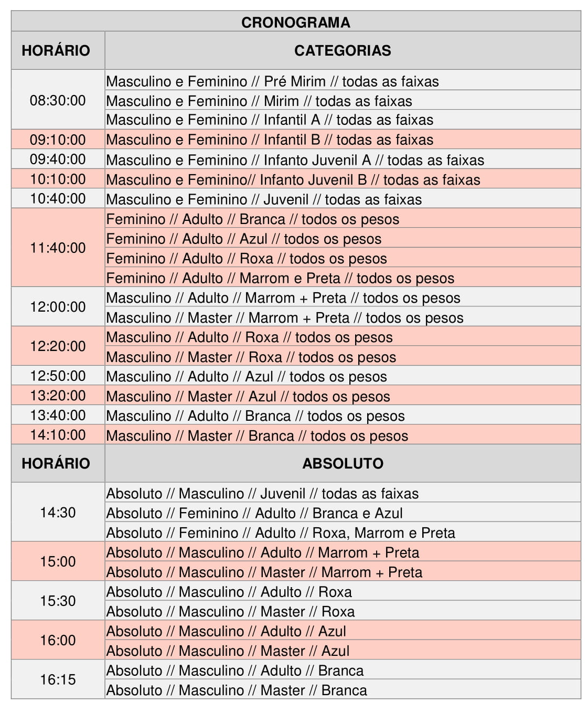The image size is (588, 702).
Task: Click Feminino Adulto Roxa todos os pesos
Action: coord(247,259)
